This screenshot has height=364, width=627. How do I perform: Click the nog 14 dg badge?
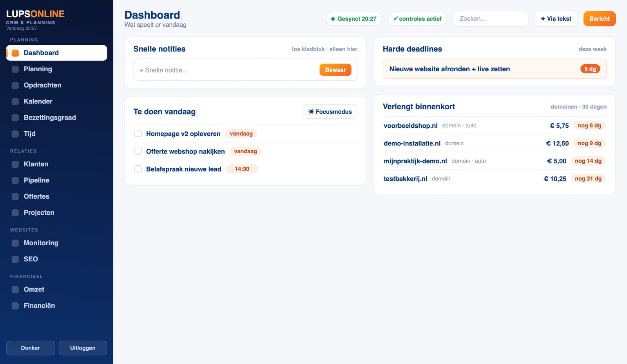[x=588, y=161]
